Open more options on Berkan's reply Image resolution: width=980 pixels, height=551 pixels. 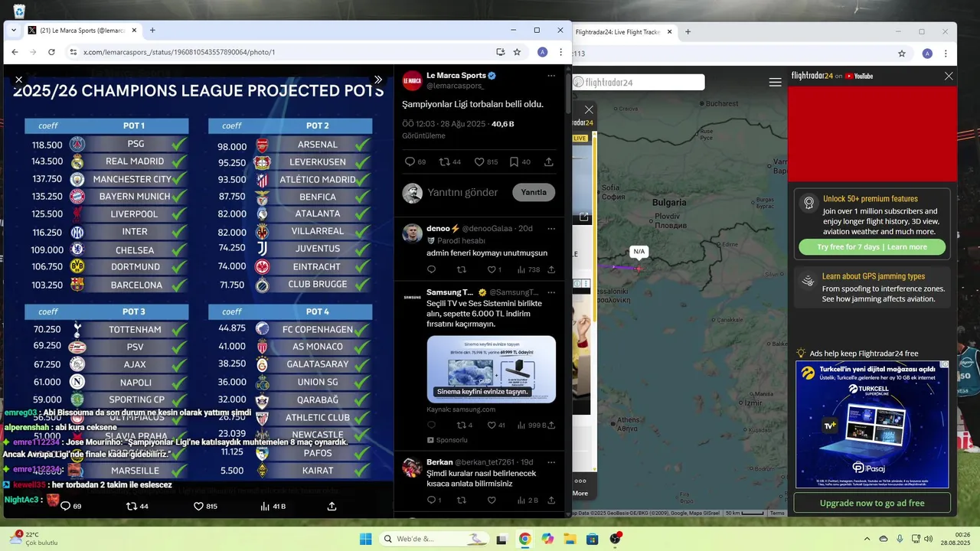click(x=551, y=462)
